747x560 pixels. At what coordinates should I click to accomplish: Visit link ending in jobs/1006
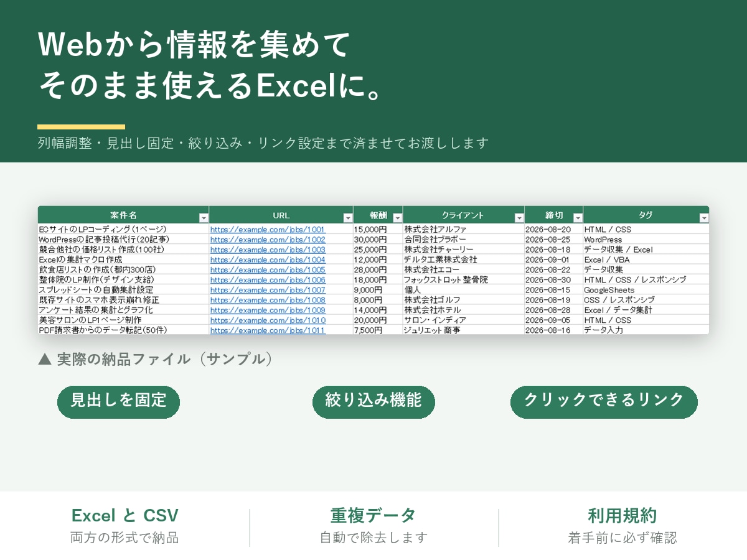tap(268, 280)
